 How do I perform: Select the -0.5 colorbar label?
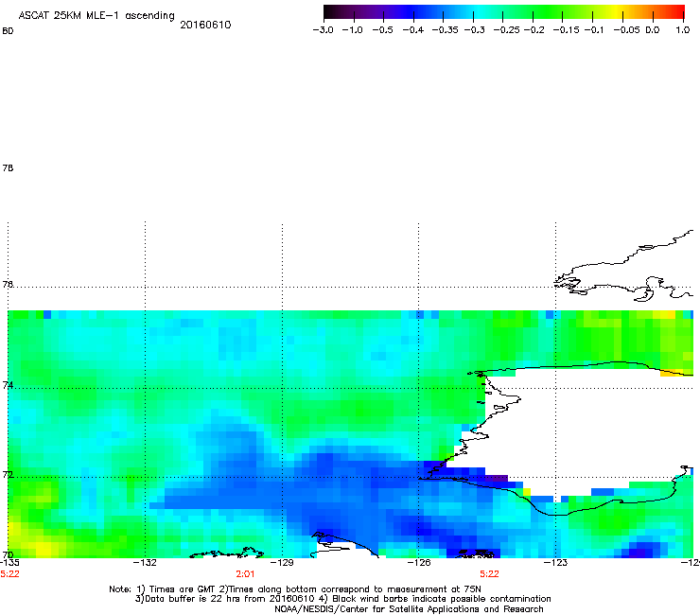[382, 30]
